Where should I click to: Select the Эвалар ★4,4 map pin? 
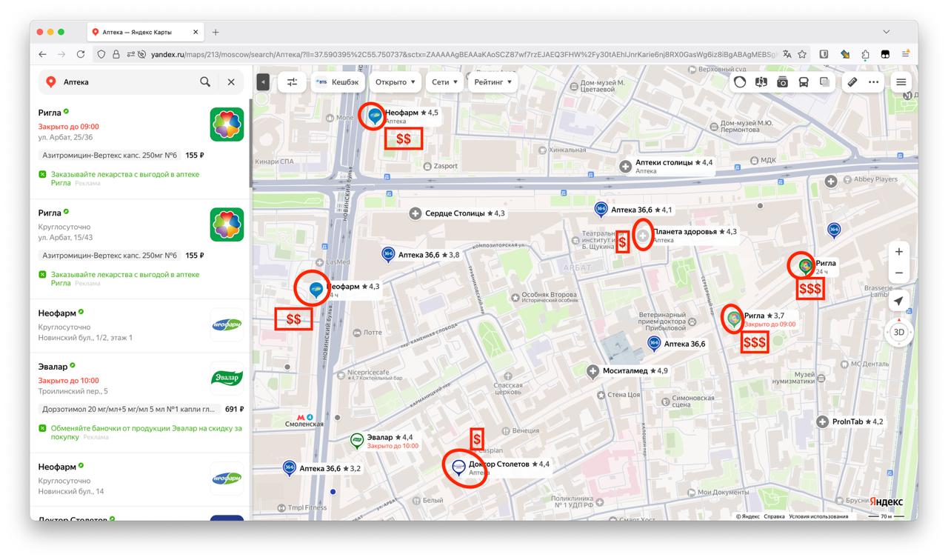coord(357,440)
